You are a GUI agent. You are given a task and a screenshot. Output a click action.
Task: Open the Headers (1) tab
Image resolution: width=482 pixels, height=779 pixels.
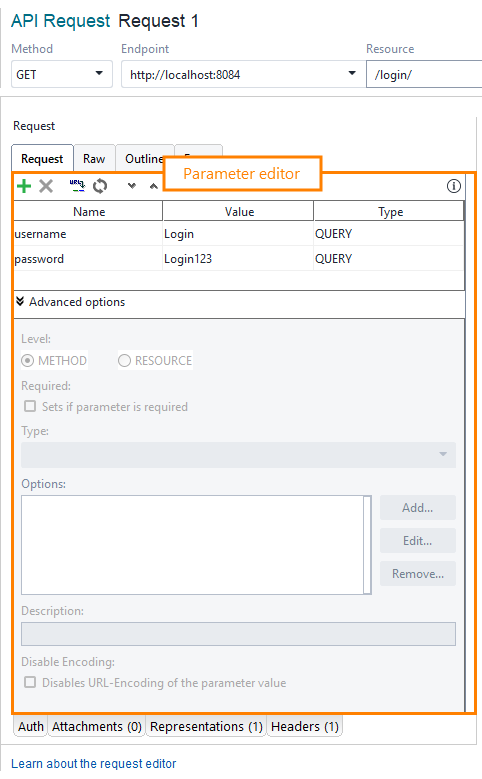pyautogui.click(x=305, y=726)
